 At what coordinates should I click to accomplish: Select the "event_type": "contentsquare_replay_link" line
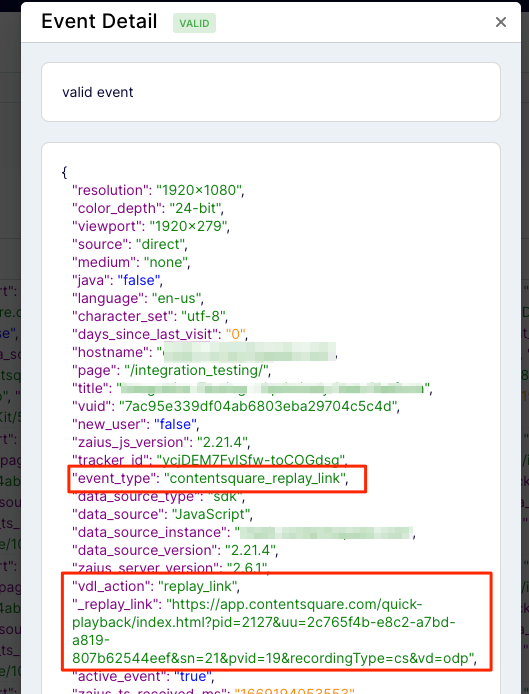pyautogui.click(x=210, y=478)
